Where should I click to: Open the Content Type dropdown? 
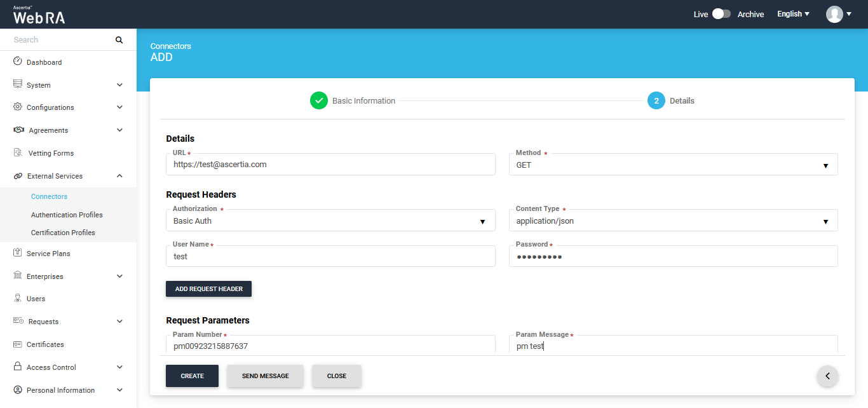(673, 221)
